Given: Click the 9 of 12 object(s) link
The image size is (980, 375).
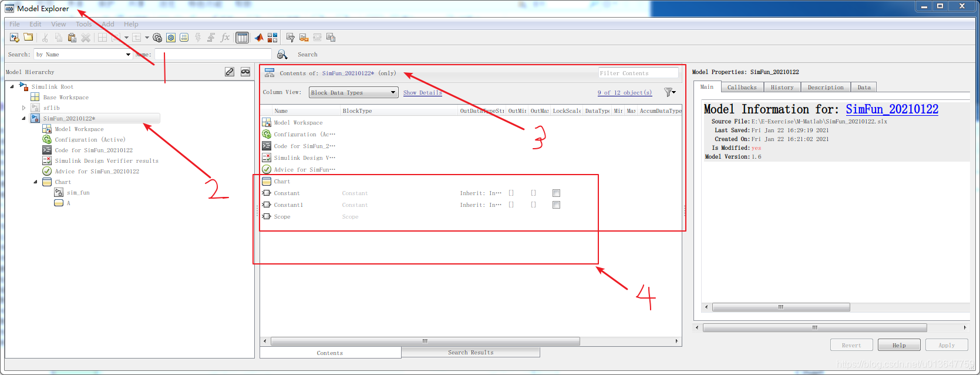Looking at the screenshot, I should pos(625,93).
